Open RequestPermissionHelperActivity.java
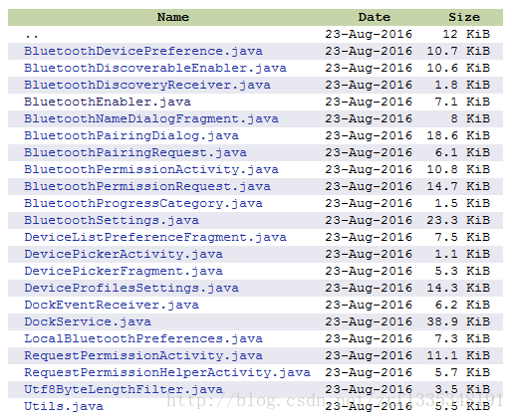 click(167, 372)
